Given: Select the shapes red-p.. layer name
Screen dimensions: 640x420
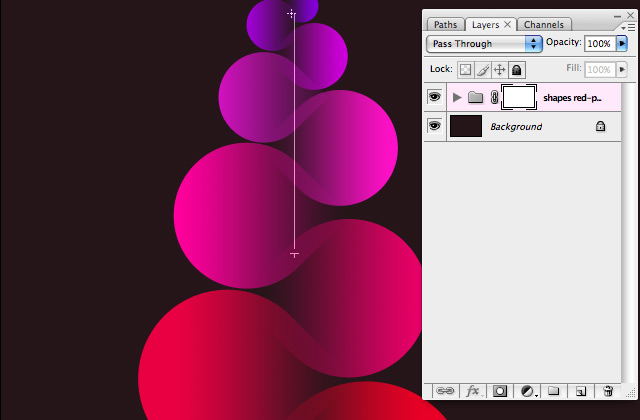Looking at the screenshot, I should (572, 98).
